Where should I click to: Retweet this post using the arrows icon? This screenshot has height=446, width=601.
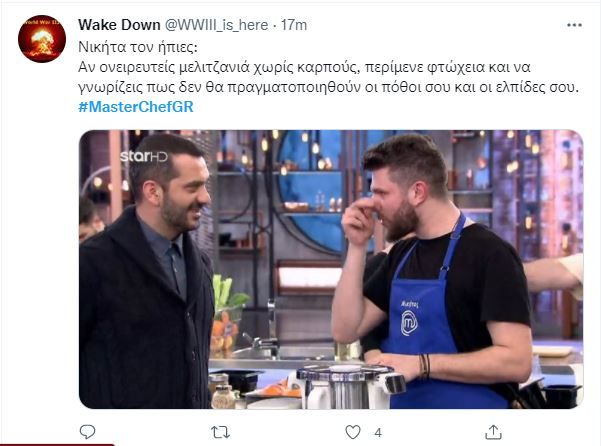click(221, 433)
